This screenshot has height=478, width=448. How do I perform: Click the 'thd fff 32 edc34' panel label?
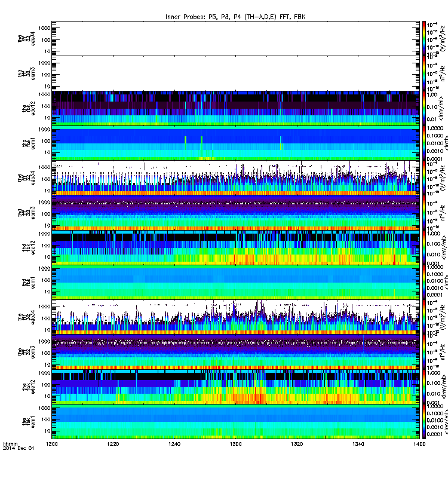tap(26, 177)
